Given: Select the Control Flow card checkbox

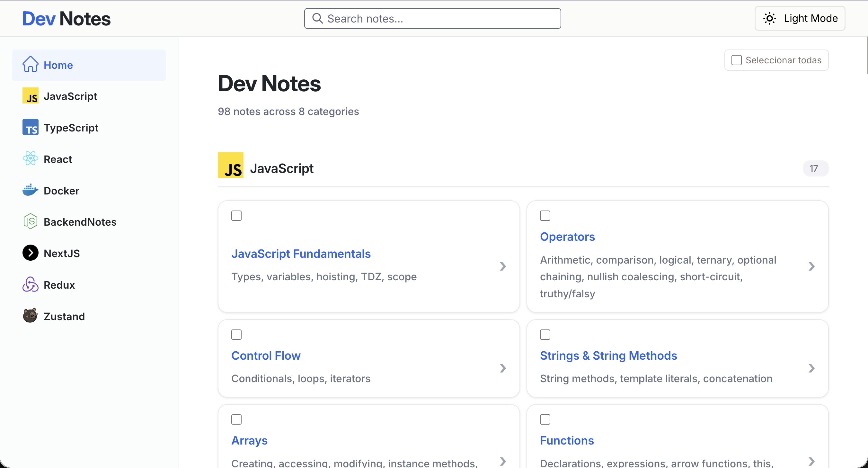Looking at the screenshot, I should 236,335.
